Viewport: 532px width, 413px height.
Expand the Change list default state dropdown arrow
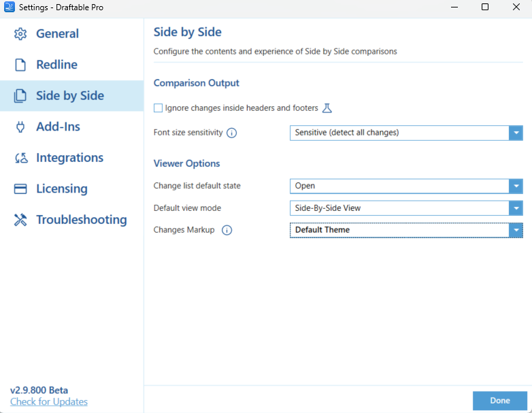click(516, 186)
